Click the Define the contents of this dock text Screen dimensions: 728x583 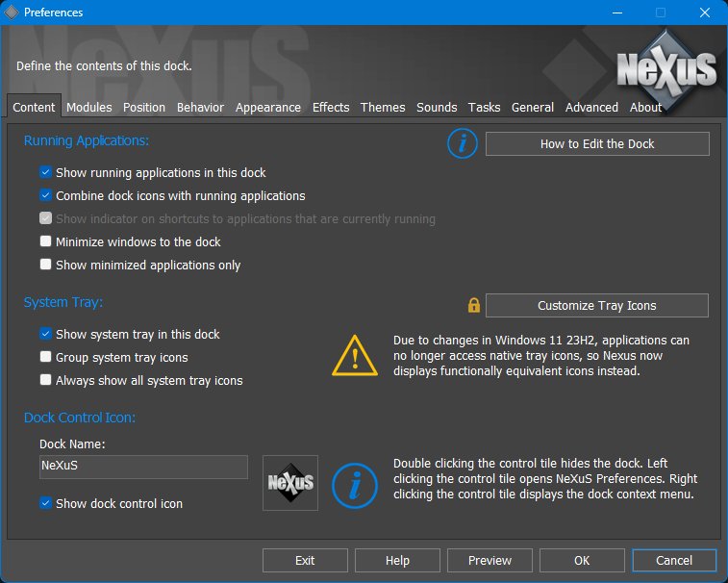coord(104,66)
